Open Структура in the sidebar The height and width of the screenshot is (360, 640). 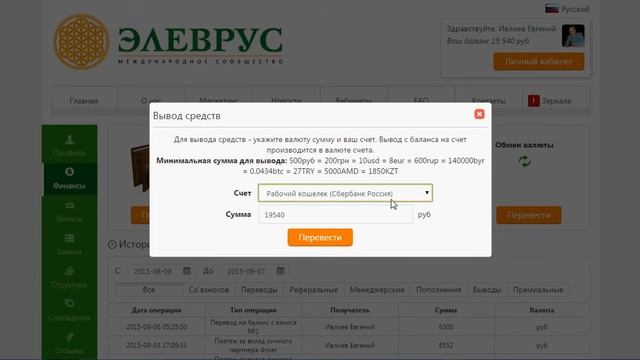pyautogui.click(x=69, y=277)
